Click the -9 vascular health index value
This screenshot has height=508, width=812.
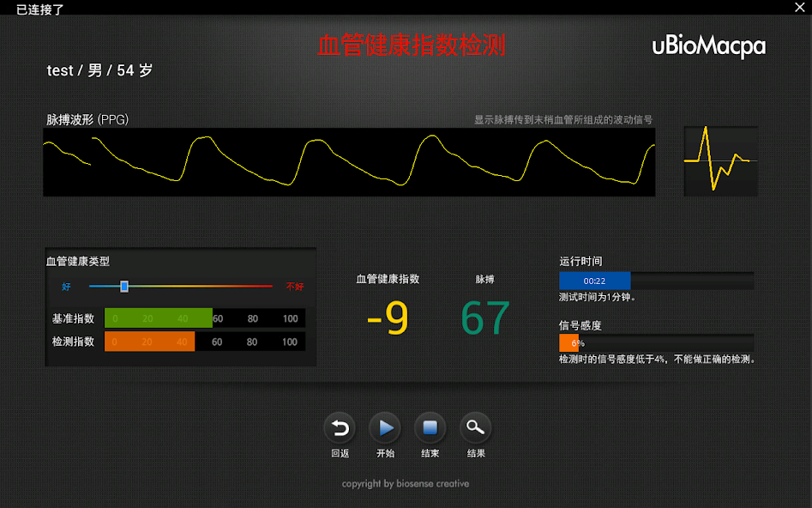click(x=386, y=318)
